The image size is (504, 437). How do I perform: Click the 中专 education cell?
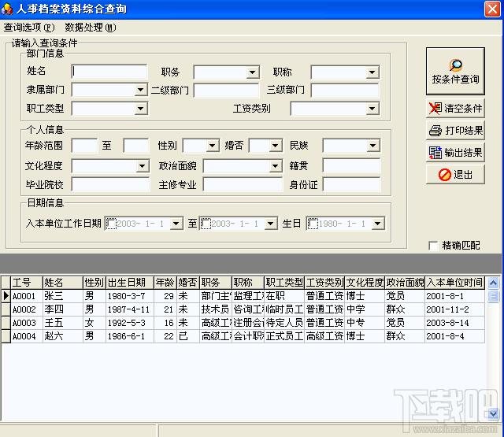[365, 323]
